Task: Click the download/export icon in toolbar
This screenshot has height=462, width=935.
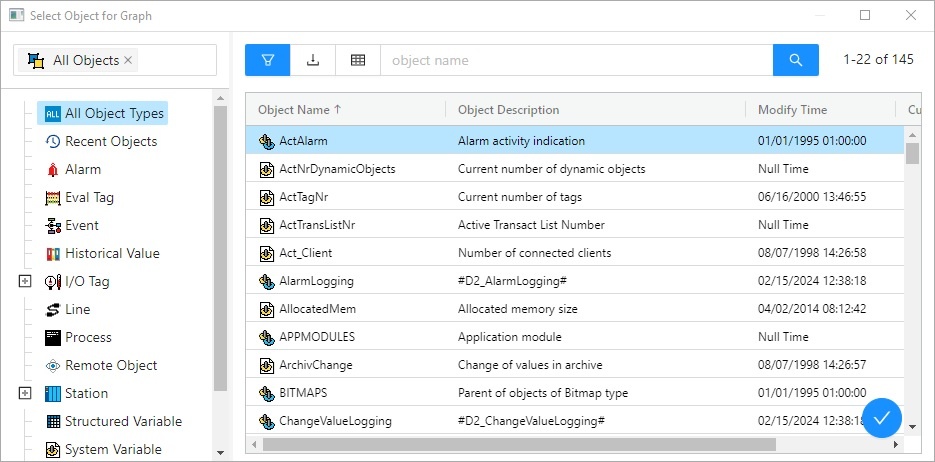Action: click(x=313, y=60)
